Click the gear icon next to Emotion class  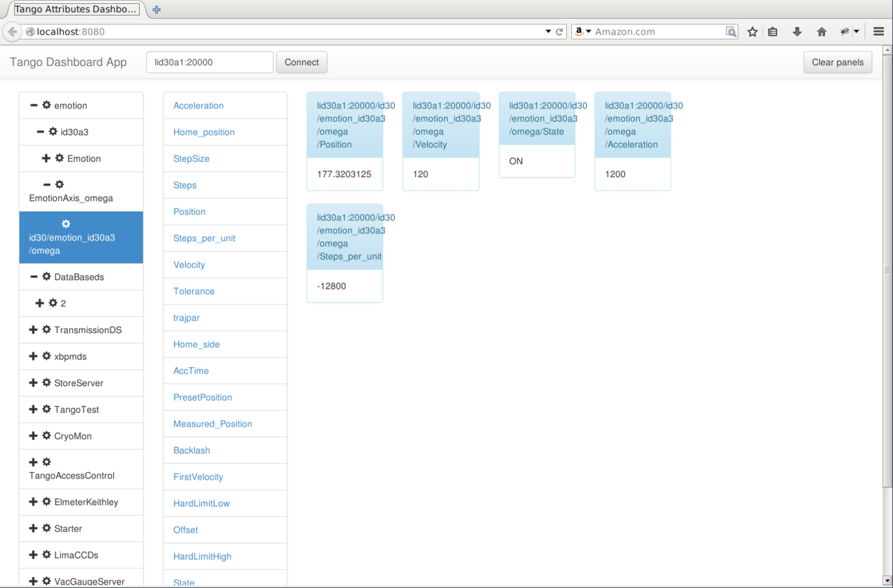pyautogui.click(x=59, y=158)
